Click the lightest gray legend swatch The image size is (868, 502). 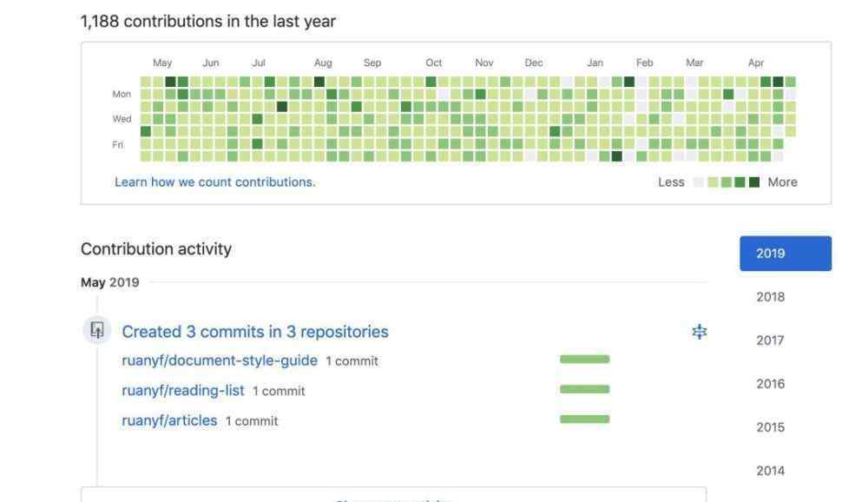pos(699,182)
